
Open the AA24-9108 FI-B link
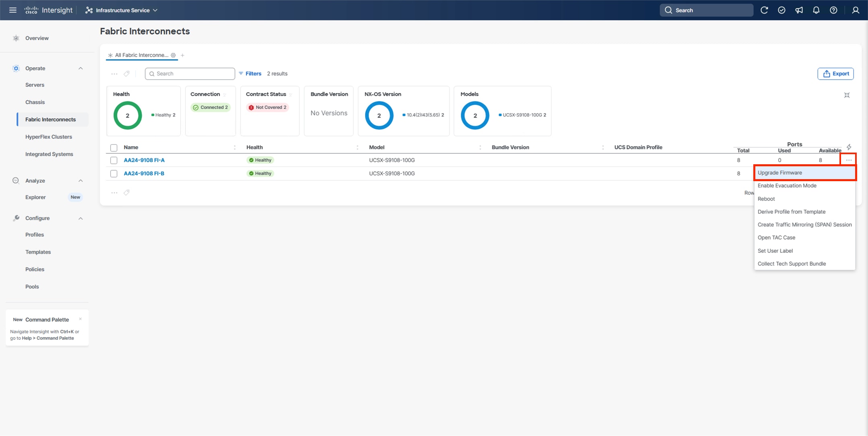[144, 174]
